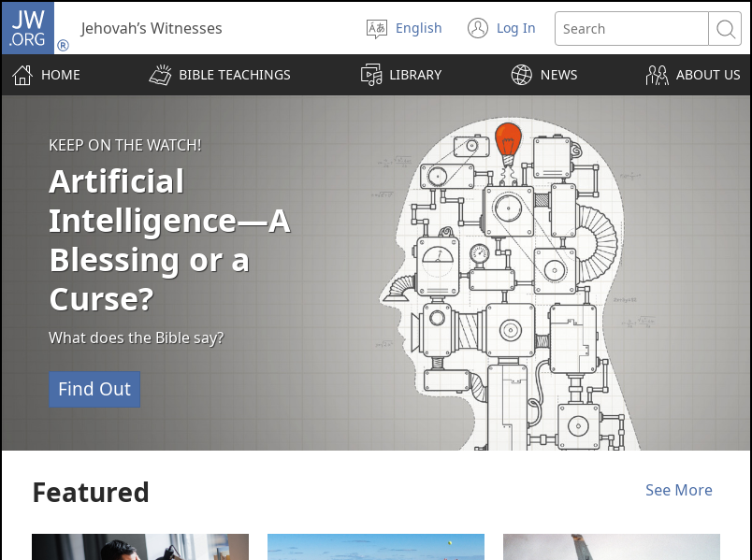The image size is (752, 560).
Task: Click inside the Search text field
Action: click(631, 29)
